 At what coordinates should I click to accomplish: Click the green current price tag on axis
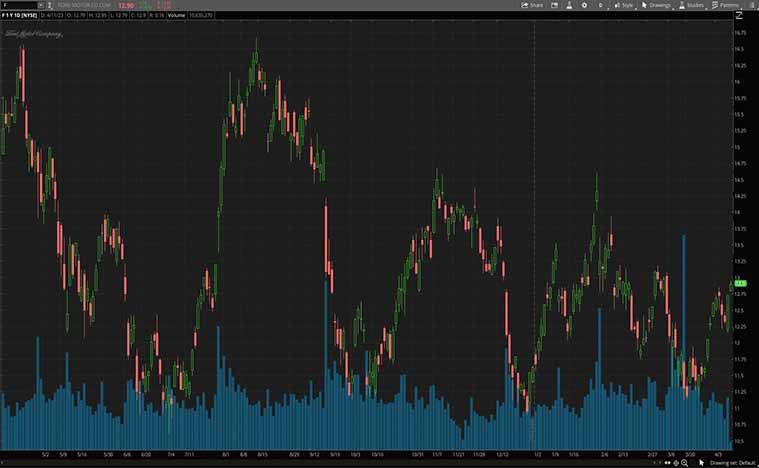(x=740, y=283)
